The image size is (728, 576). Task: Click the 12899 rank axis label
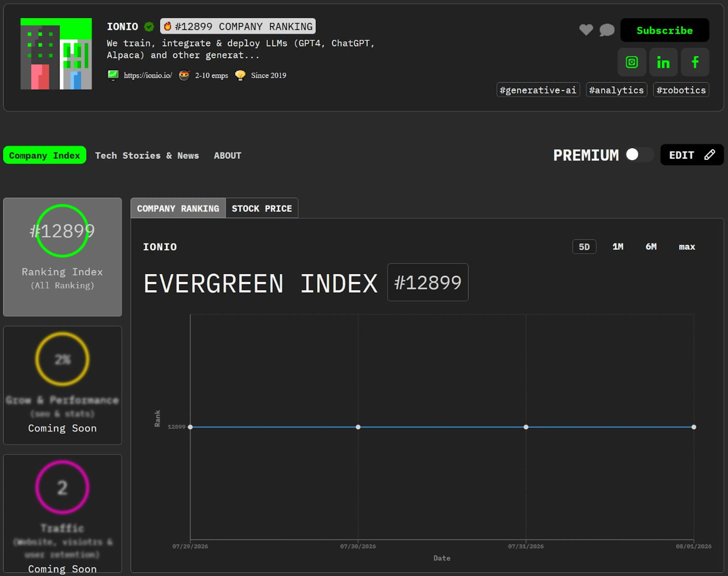tap(177, 427)
